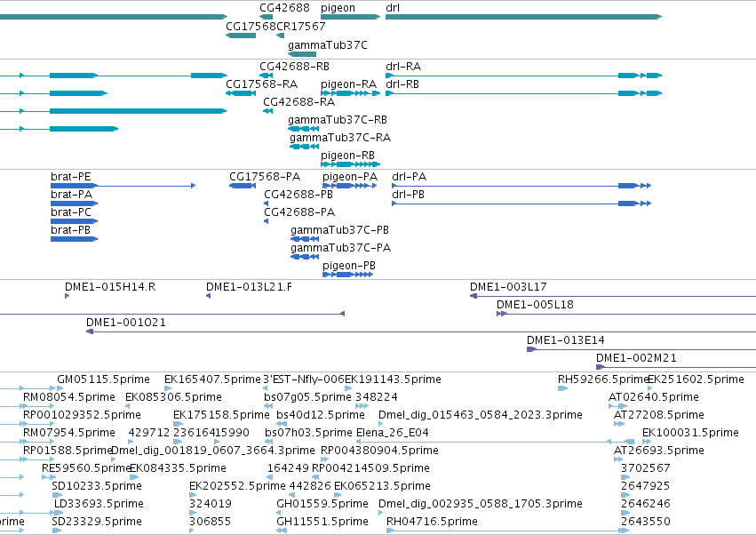This screenshot has height=535, width=756.
Task: Select BAC clone DME1-013L21.F
Action: pos(249,287)
